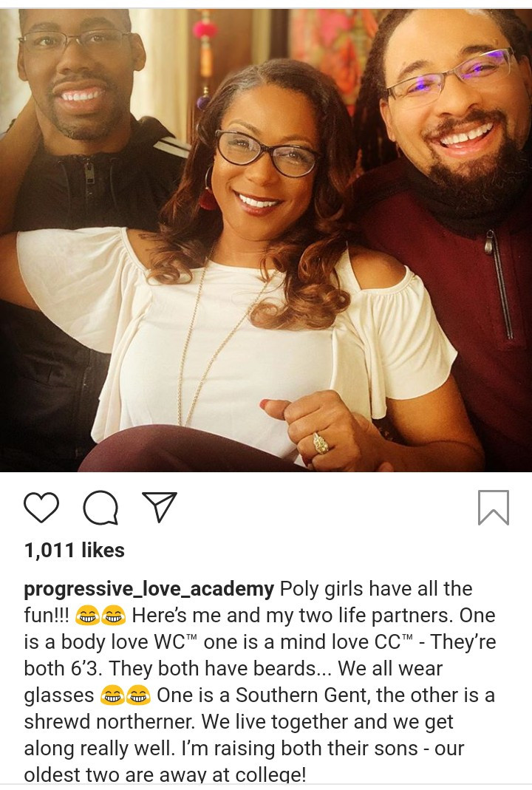Tap the second laughing emoji after 'fun!!!'
Viewport: 532px width, 790px height.
(x=113, y=616)
